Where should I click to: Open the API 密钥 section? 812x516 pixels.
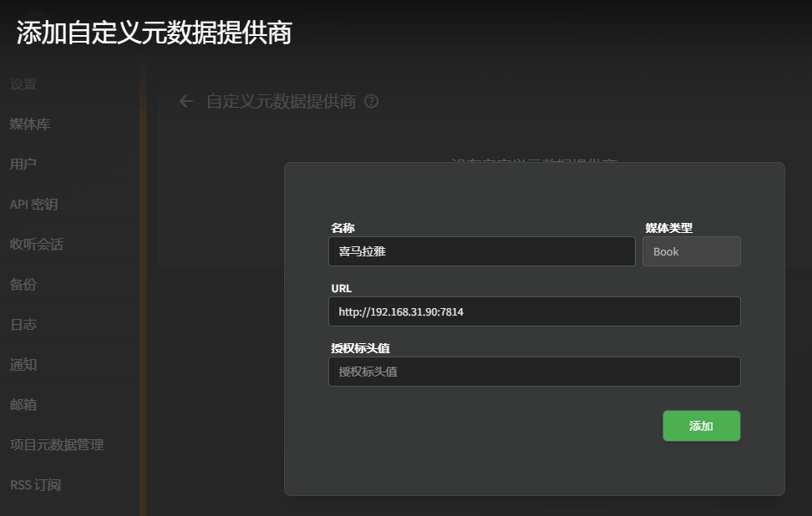click(x=35, y=204)
